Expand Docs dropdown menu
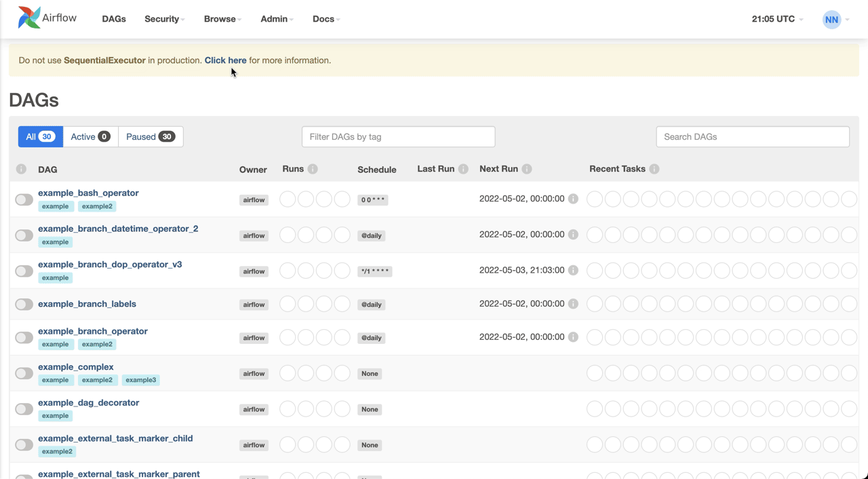Viewport: 868px width, 479px height. (x=326, y=19)
